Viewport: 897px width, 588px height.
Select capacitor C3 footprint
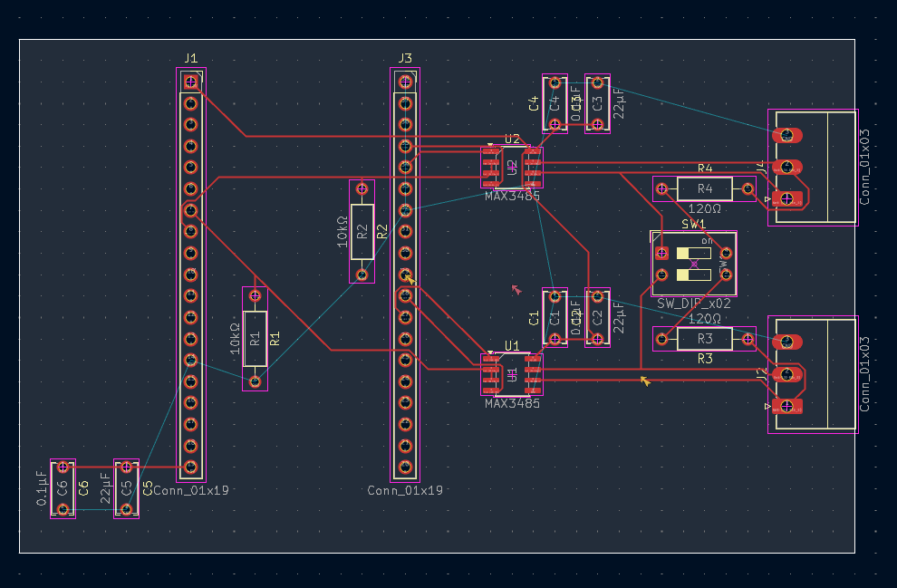coord(597,103)
